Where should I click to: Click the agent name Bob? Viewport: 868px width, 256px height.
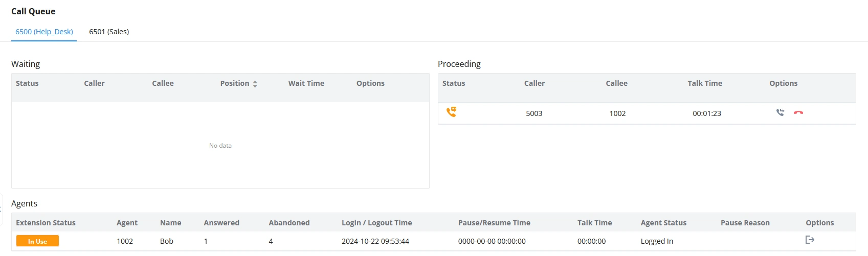coord(167,241)
